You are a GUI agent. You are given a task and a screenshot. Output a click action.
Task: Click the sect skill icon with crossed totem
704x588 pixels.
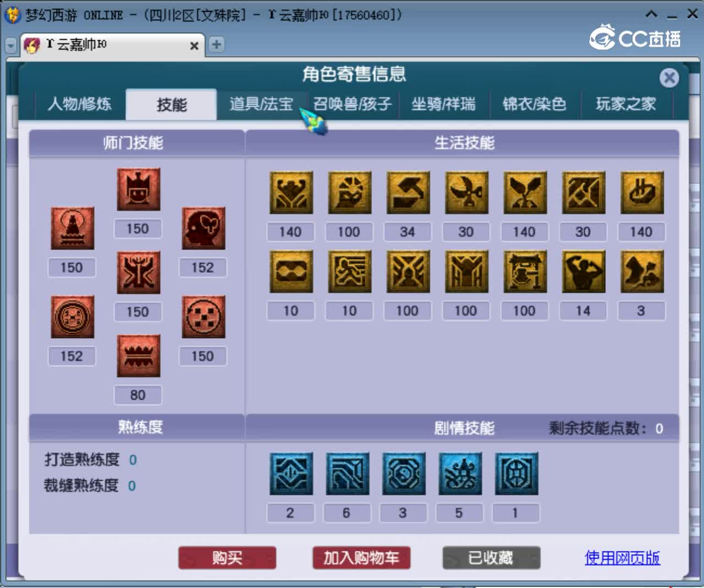pos(138,273)
